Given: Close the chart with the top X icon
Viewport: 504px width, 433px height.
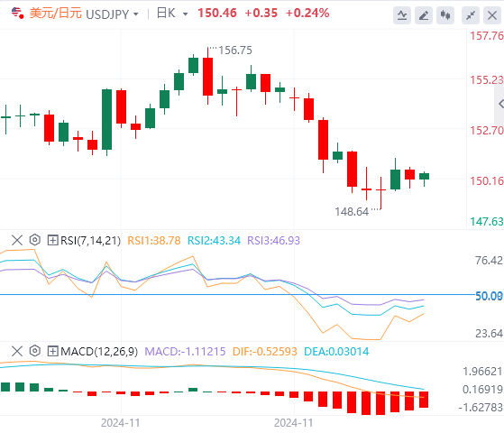Looking at the screenshot, I should click(x=492, y=15).
